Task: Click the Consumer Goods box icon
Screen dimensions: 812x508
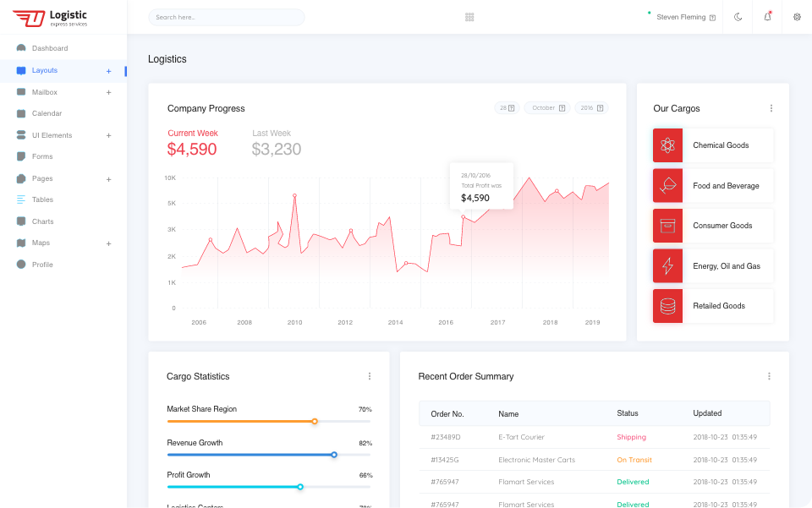Action: [667, 226]
